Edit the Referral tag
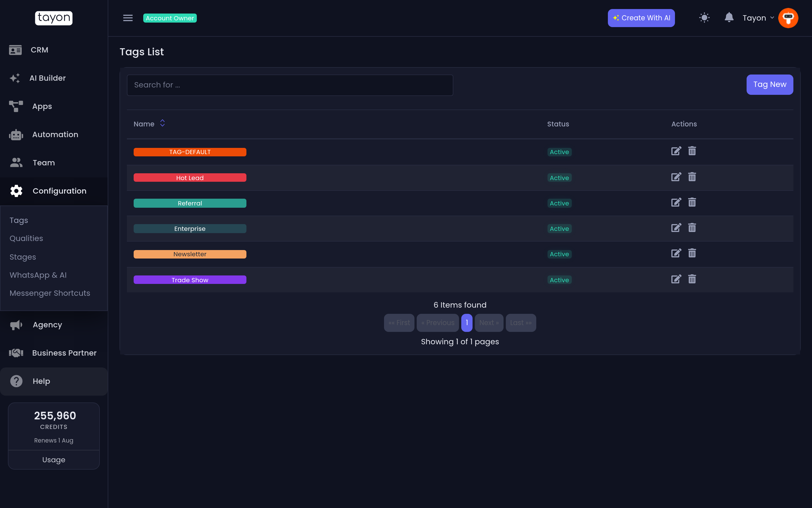812x508 pixels. click(x=676, y=203)
